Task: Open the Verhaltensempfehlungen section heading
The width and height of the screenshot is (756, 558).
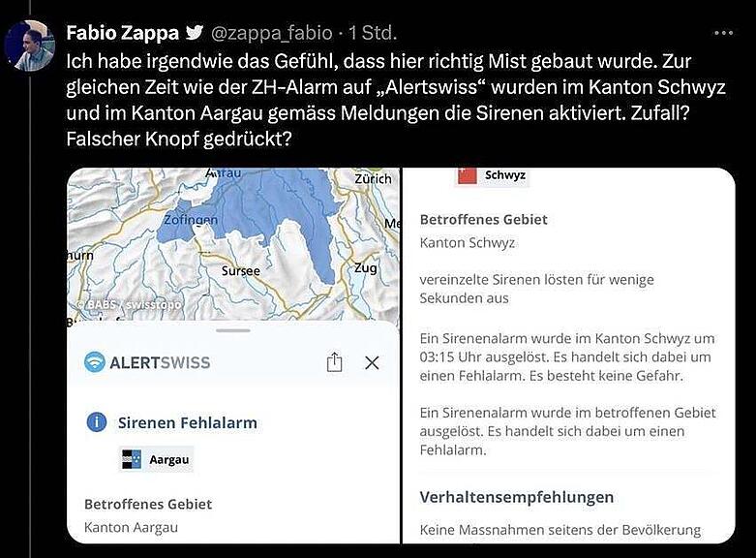Action: point(516,497)
